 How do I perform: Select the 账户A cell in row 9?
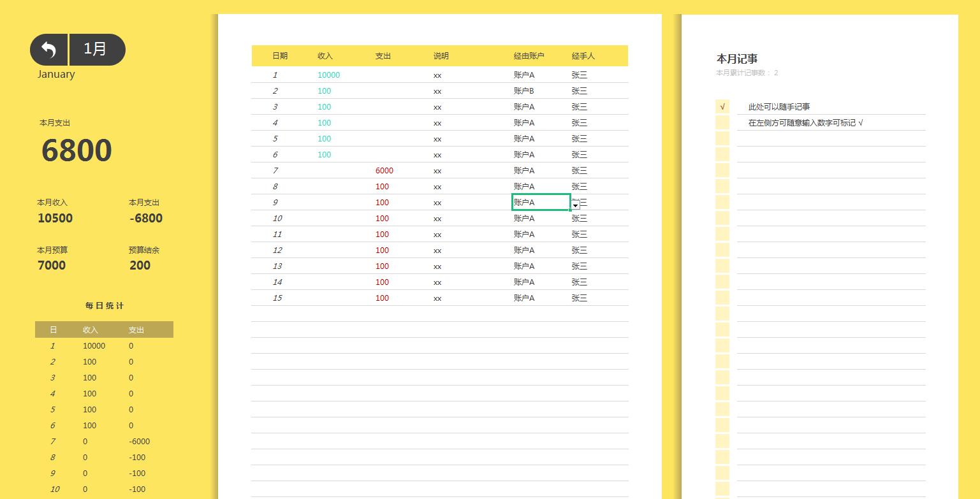point(541,202)
